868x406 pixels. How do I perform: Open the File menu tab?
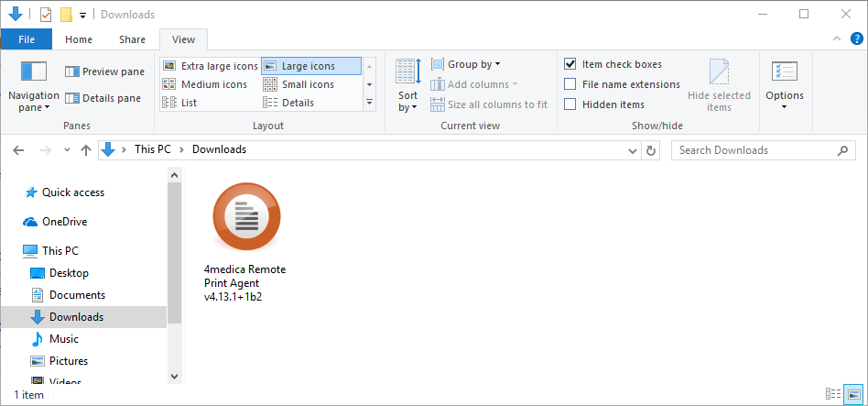coord(27,39)
